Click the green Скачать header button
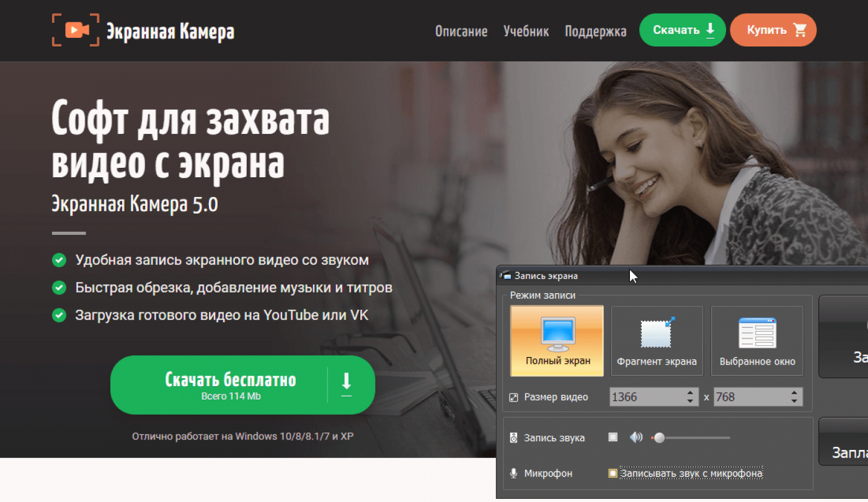This screenshot has width=868, height=502. pyautogui.click(x=683, y=30)
